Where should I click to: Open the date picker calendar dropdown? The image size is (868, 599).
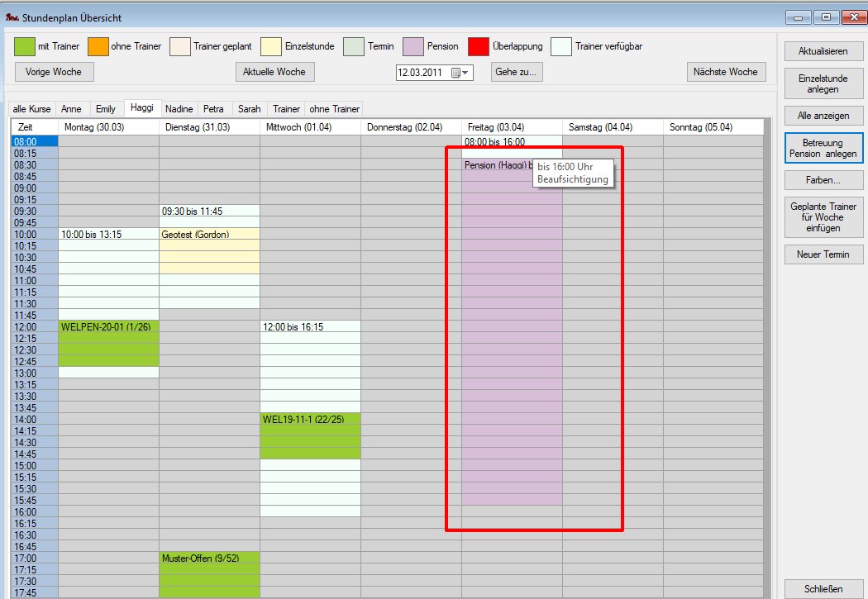pos(460,73)
